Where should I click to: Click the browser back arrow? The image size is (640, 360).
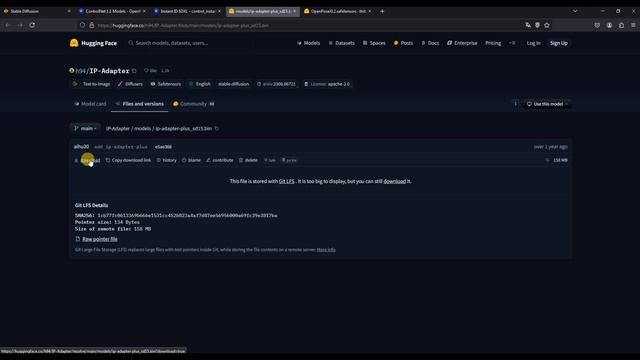8,25
